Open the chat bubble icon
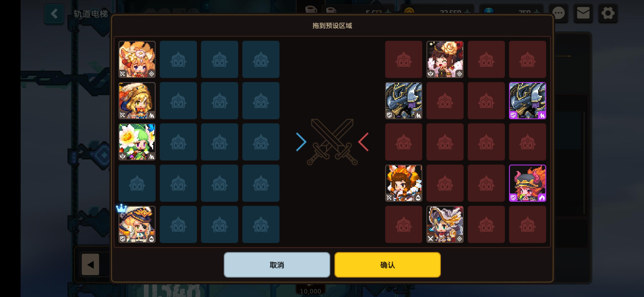The width and height of the screenshot is (644, 297). pos(558,13)
